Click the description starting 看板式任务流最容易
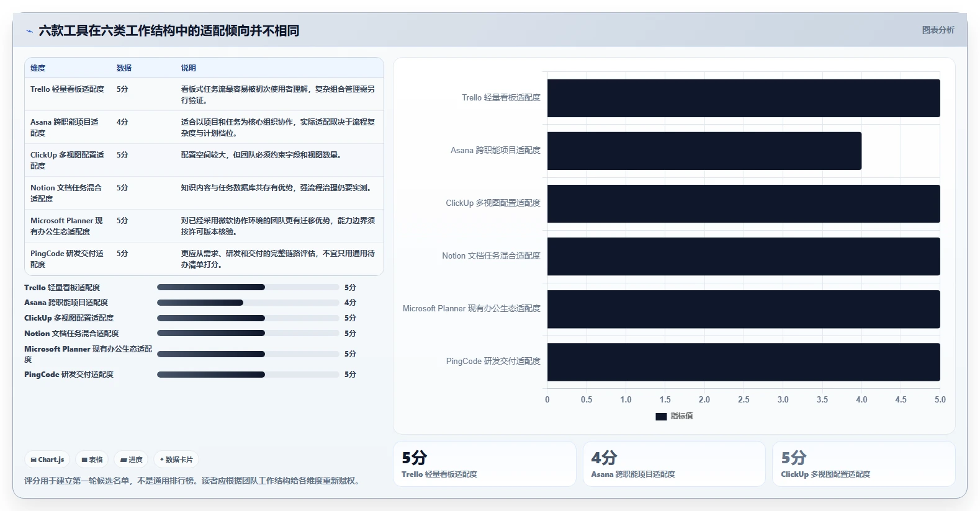The height and width of the screenshot is (511, 980). [x=278, y=95]
